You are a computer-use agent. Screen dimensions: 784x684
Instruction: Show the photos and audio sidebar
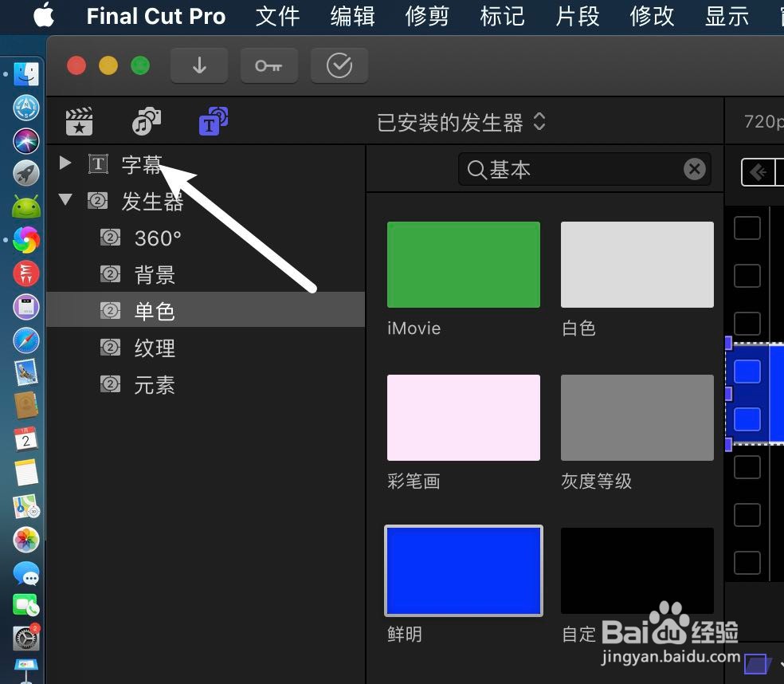coord(147,122)
